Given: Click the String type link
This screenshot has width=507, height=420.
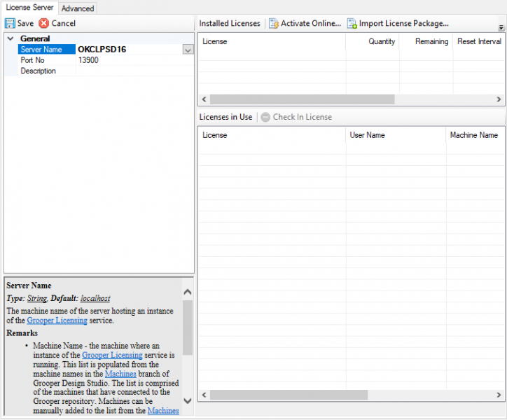Looking at the screenshot, I should [x=37, y=298].
